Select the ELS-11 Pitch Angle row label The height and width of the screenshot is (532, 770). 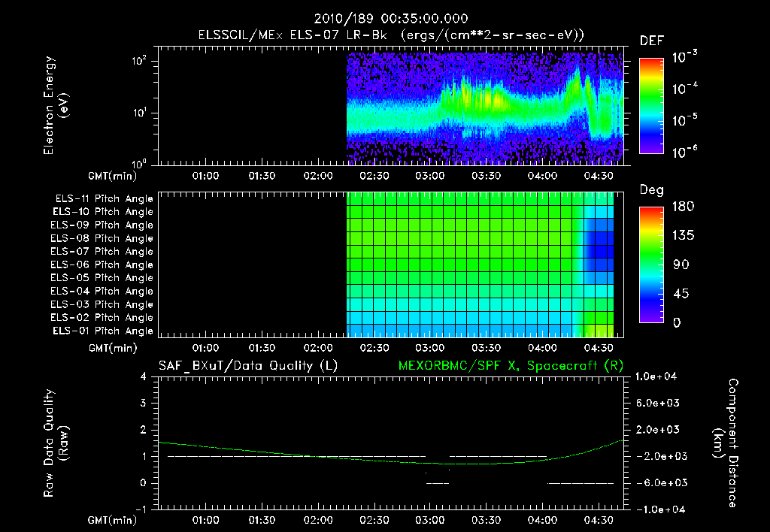[104, 199]
